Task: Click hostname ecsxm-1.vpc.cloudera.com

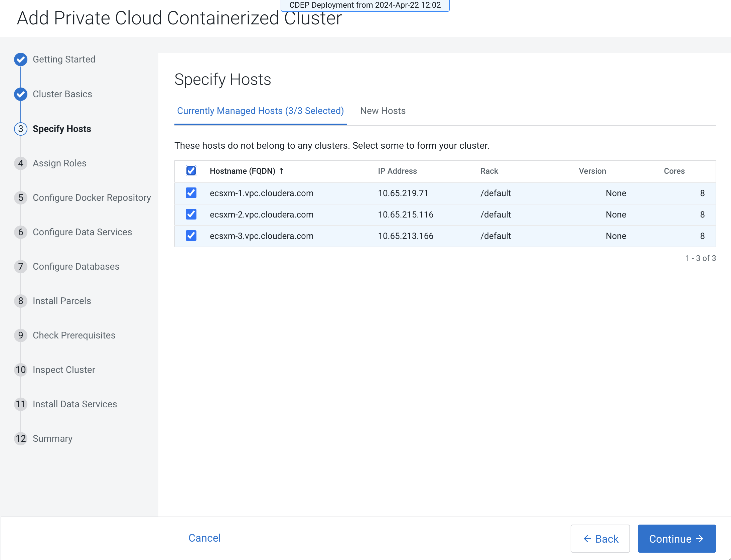Action: (262, 193)
